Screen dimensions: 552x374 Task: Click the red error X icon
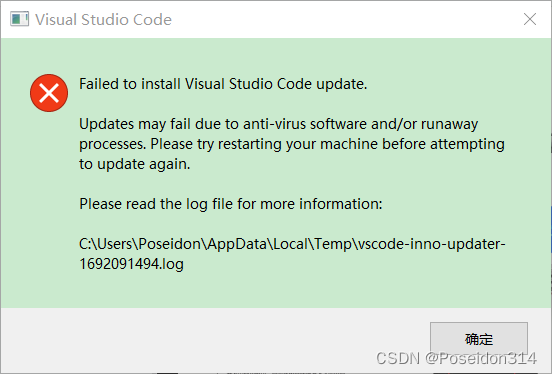(49, 93)
